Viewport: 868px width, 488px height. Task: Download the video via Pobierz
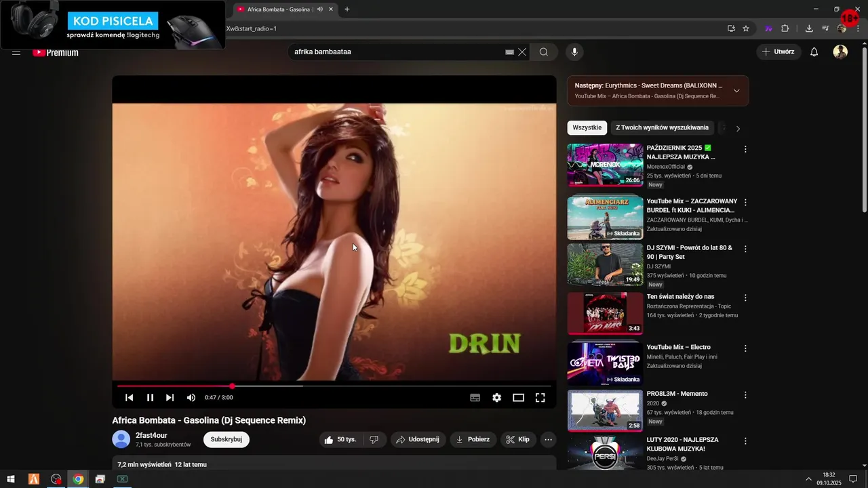473,439
